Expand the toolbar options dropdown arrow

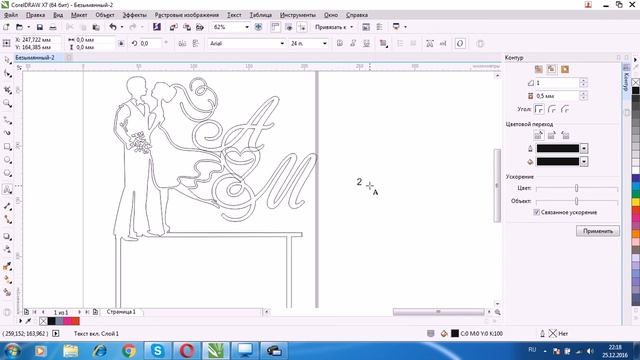[405, 27]
